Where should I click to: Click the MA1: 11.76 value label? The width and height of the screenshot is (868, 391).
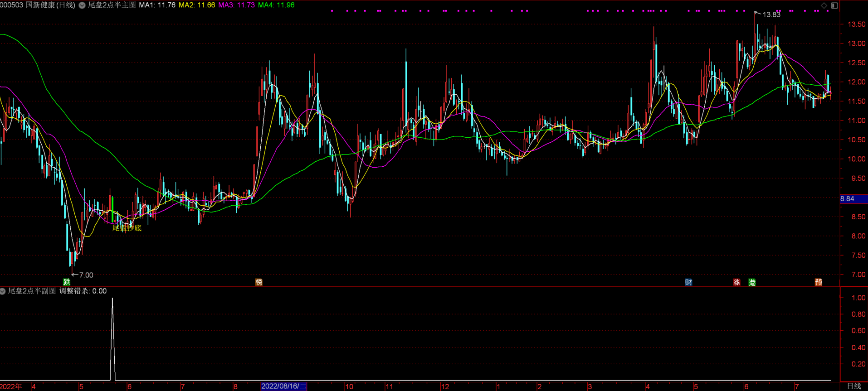click(157, 5)
